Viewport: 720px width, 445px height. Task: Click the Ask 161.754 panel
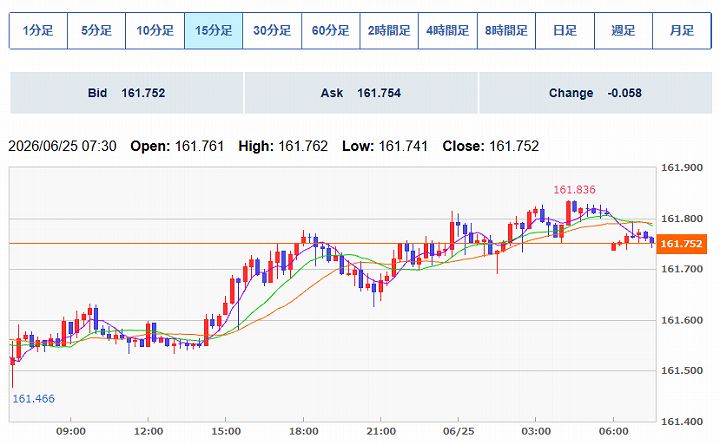click(361, 93)
